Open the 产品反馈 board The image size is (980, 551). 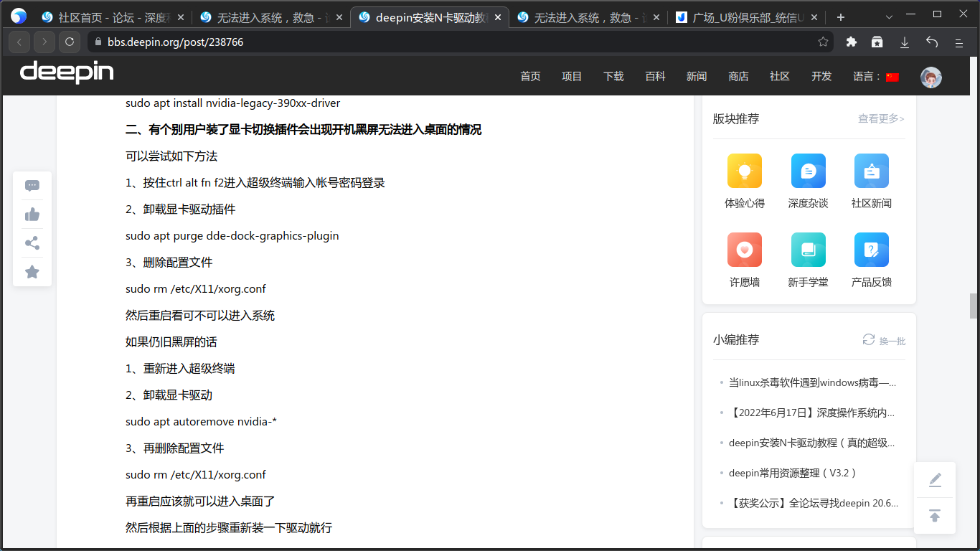[x=872, y=260]
